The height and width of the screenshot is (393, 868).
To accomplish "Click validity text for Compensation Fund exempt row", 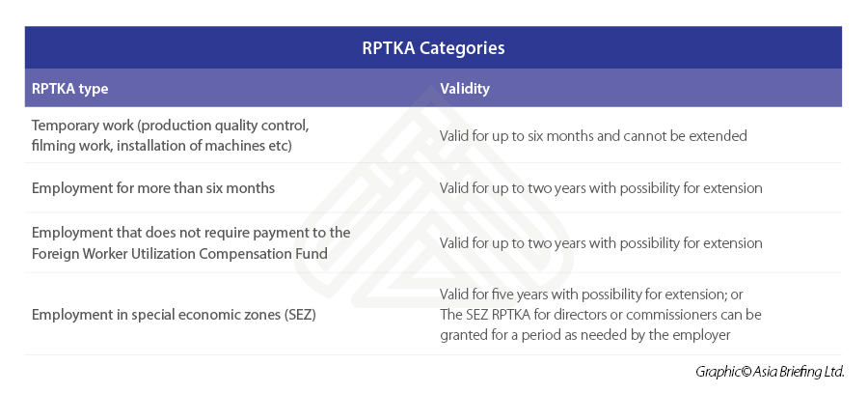I will pyautogui.click(x=601, y=242).
